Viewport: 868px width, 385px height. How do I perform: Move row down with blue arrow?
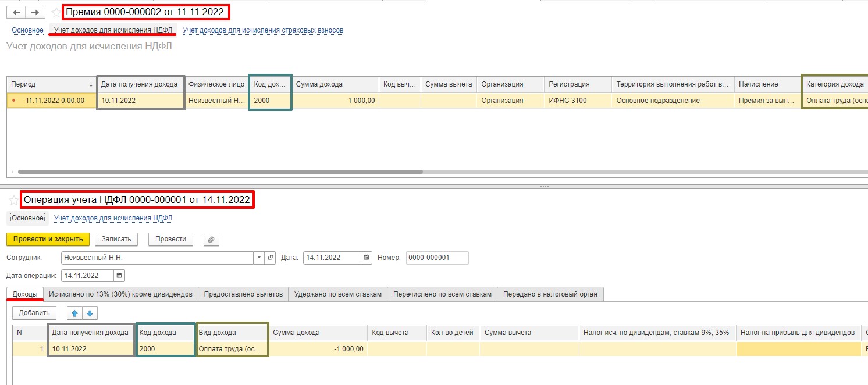(89, 313)
